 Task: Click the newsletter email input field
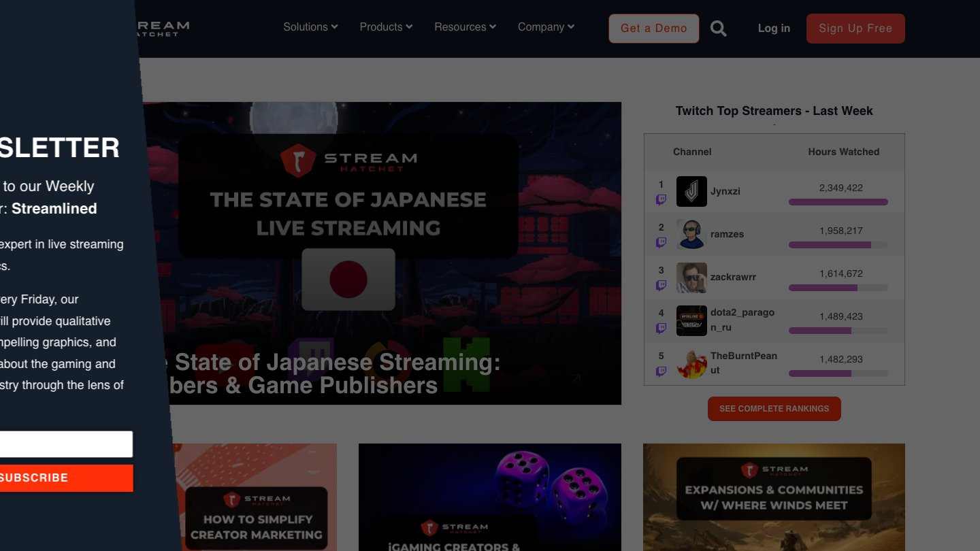pyautogui.click(x=67, y=444)
